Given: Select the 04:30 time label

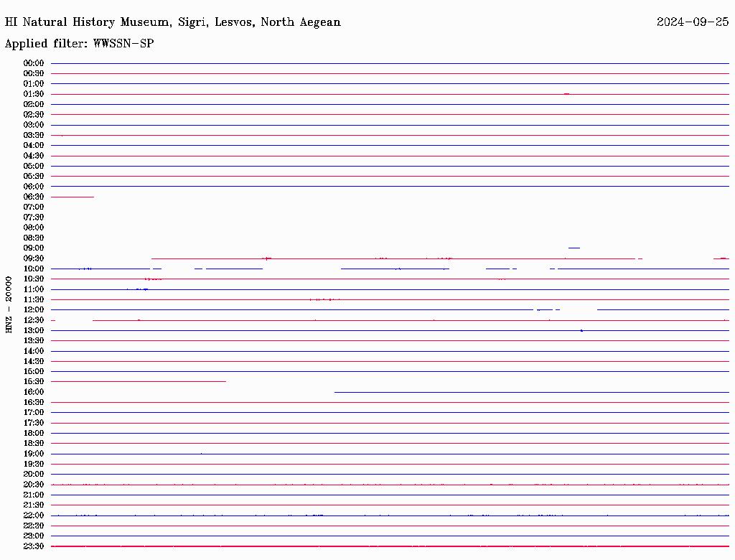Looking at the screenshot, I should (34, 156).
